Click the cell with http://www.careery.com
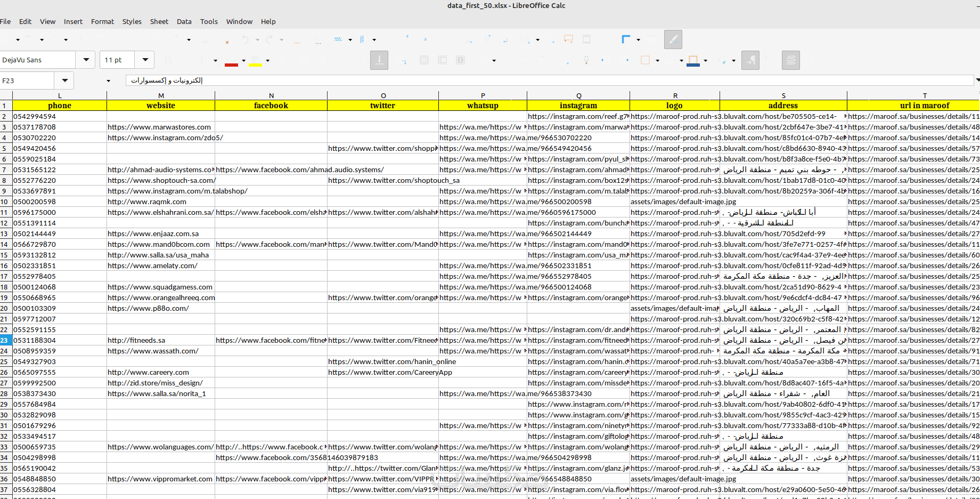 (x=161, y=372)
